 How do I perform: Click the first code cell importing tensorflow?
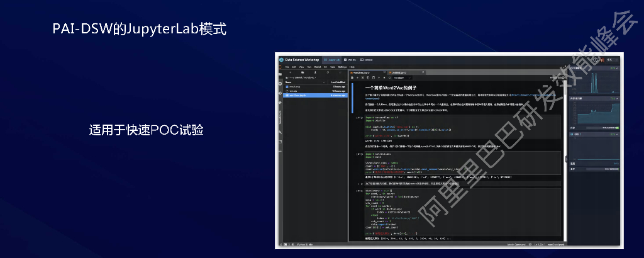pyautogui.click(x=462, y=126)
